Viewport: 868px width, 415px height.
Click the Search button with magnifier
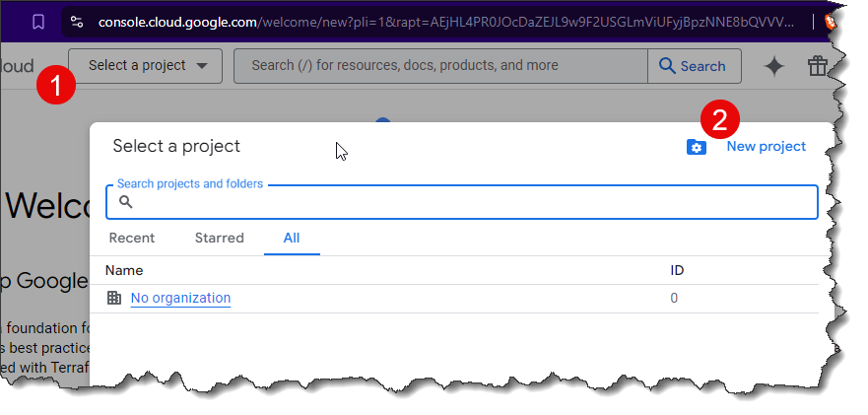click(695, 66)
